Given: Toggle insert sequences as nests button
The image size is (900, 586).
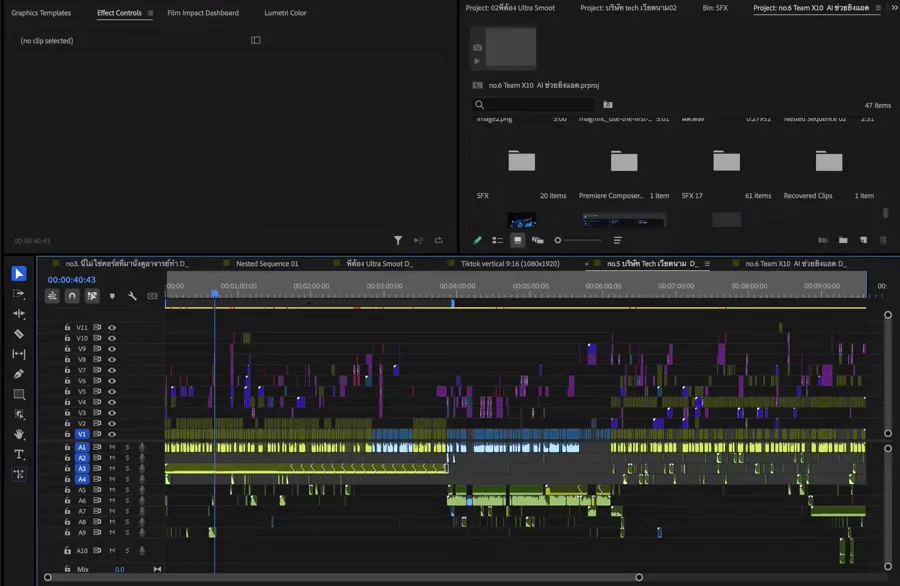Looking at the screenshot, I should (x=52, y=296).
